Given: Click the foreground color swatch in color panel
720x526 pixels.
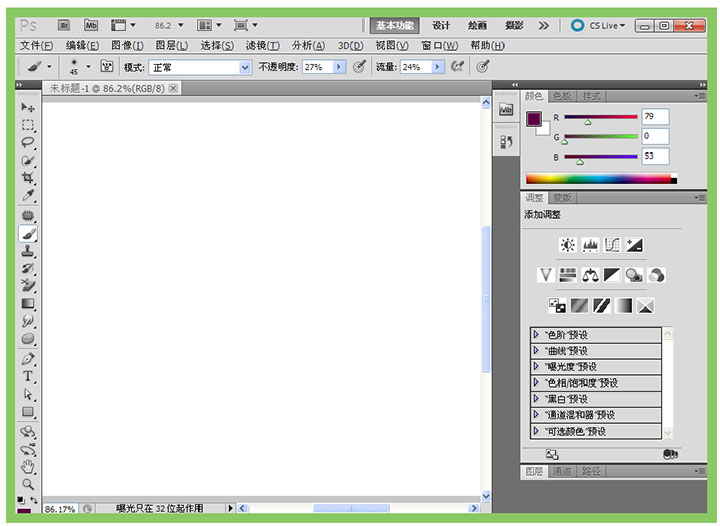Looking at the screenshot, I should (534, 119).
